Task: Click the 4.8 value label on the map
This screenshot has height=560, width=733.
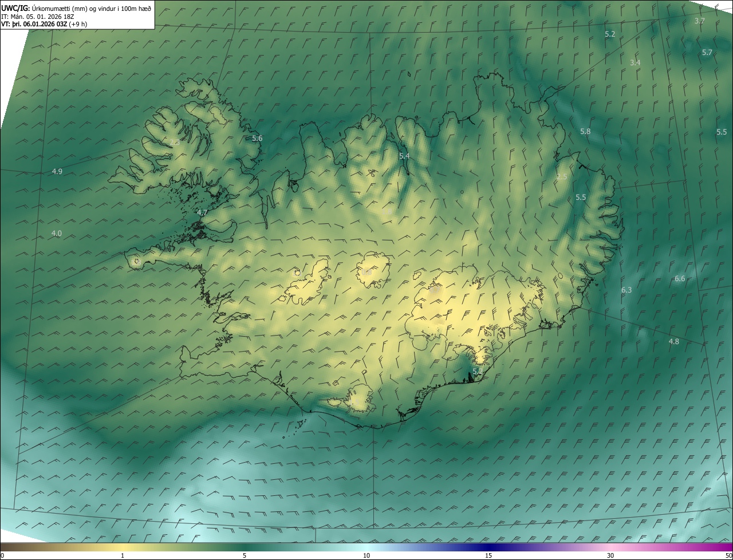Action: click(x=674, y=342)
